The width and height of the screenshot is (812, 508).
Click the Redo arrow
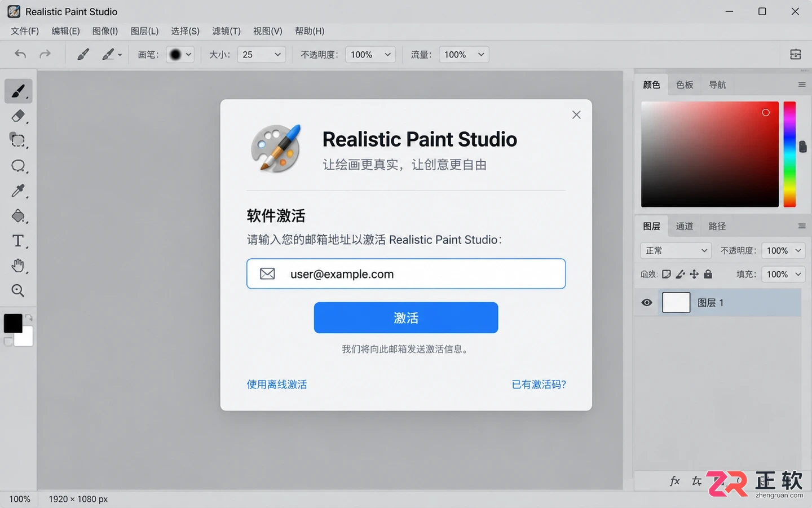pos(45,54)
